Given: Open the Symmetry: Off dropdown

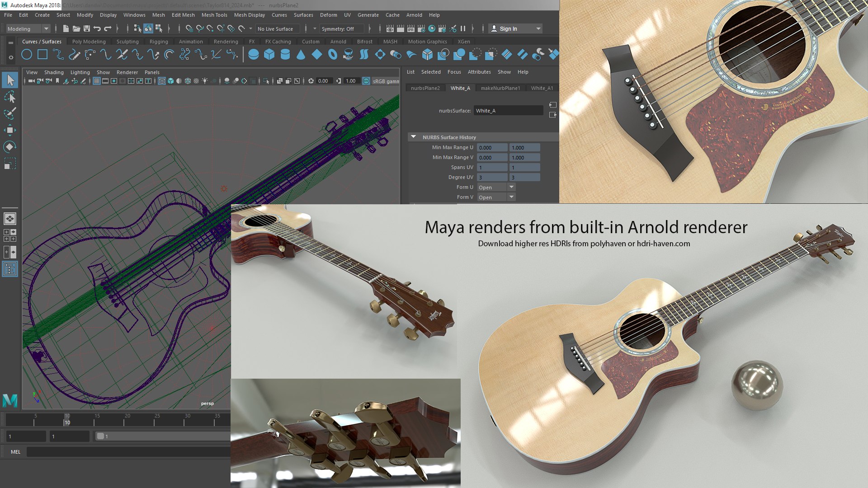Looking at the screenshot, I should (341, 28).
